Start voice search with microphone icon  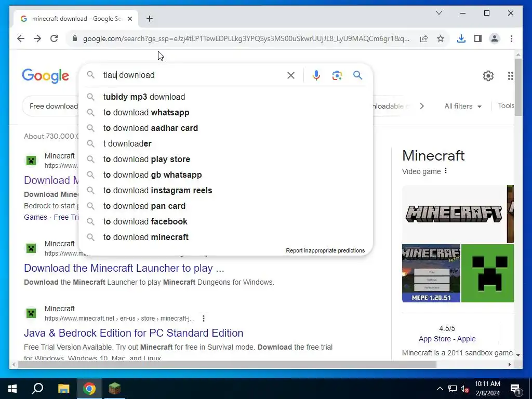click(x=316, y=75)
